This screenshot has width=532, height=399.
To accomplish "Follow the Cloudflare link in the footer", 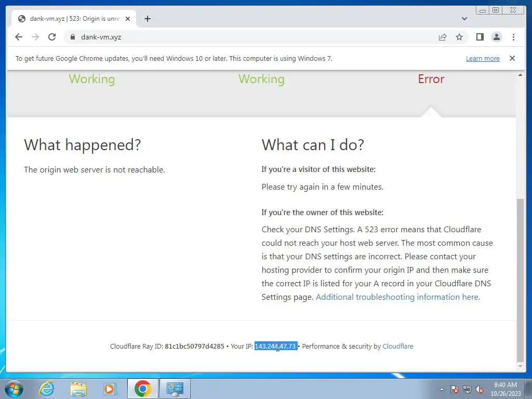I will [x=397, y=346].
